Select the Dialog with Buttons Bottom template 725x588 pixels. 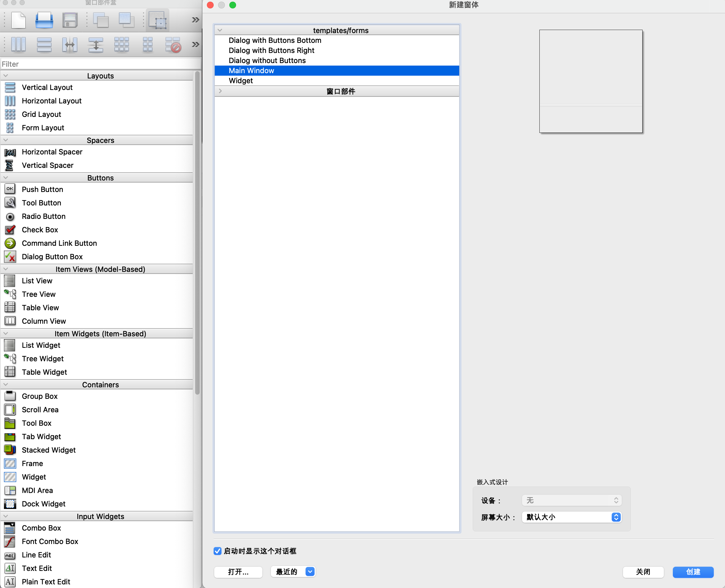(x=275, y=40)
